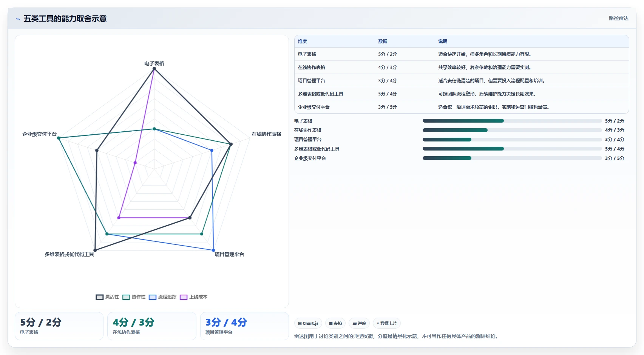Click the dark data point on the 企业级交付平台 axis
Image resolution: width=644 pixels, height=355 pixels.
click(x=97, y=151)
